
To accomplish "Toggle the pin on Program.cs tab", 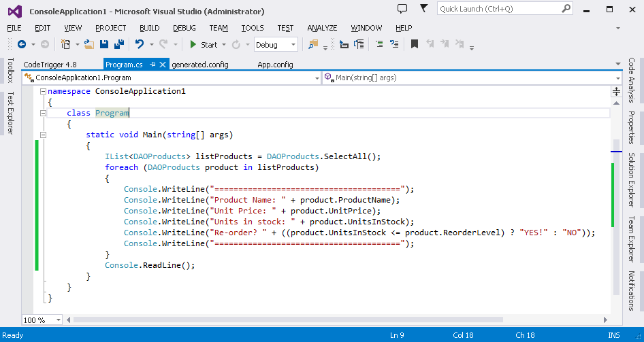I will click(152, 65).
